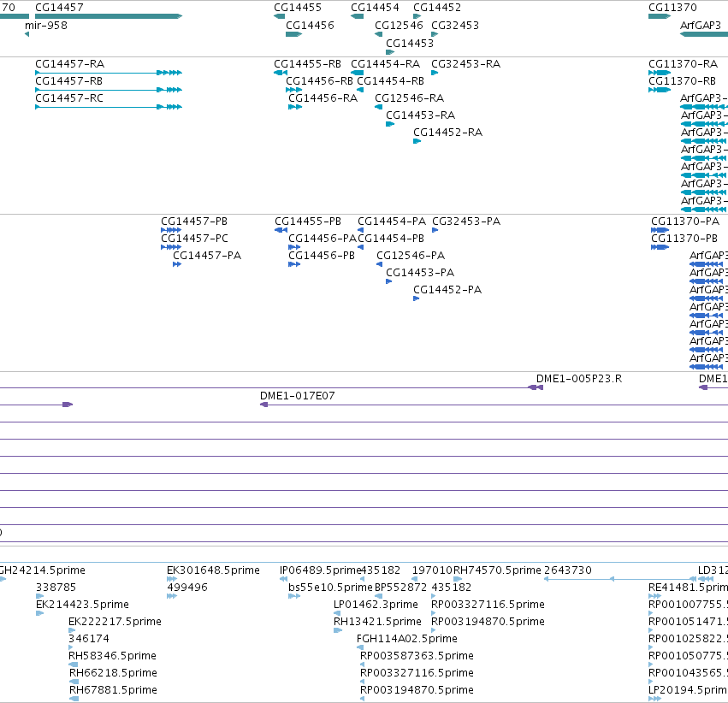Screen dimensions: 728x703
Task: Select EST RH66218.5prime
Action: click(113, 673)
